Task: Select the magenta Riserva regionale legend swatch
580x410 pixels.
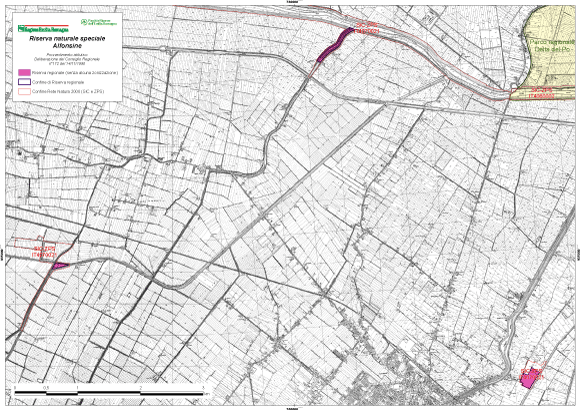Action: click(24, 73)
